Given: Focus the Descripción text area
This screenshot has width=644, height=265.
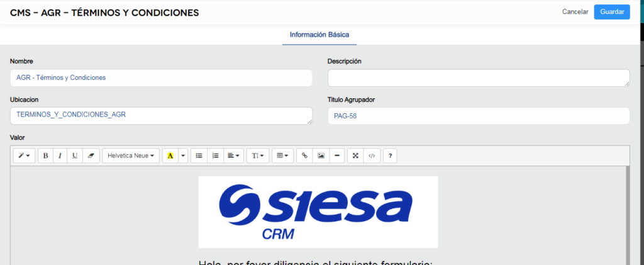Looking at the screenshot, I should coord(479,77).
